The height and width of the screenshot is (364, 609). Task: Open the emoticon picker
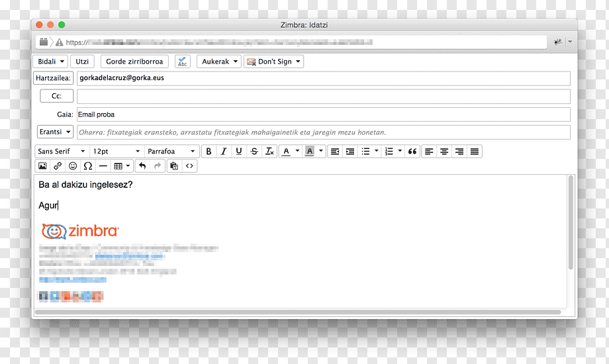coord(73,166)
